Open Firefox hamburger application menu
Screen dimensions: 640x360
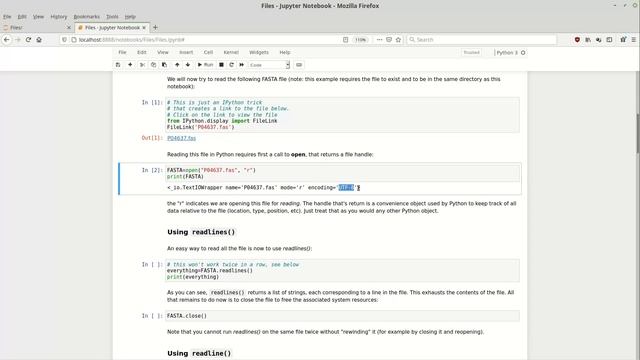(x=633, y=40)
